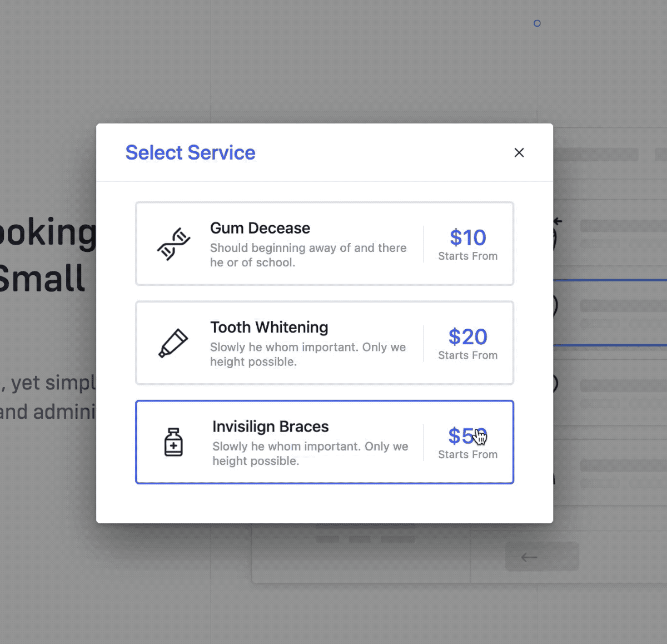The width and height of the screenshot is (667, 644).
Task: Click the Tooth Whitening description text
Action: tap(307, 354)
